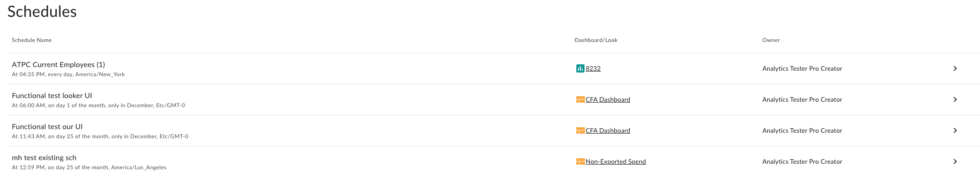Expand the Functional test looker UI row chevron
This screenshot has width=980, height=177.
[x=955, y=99]
